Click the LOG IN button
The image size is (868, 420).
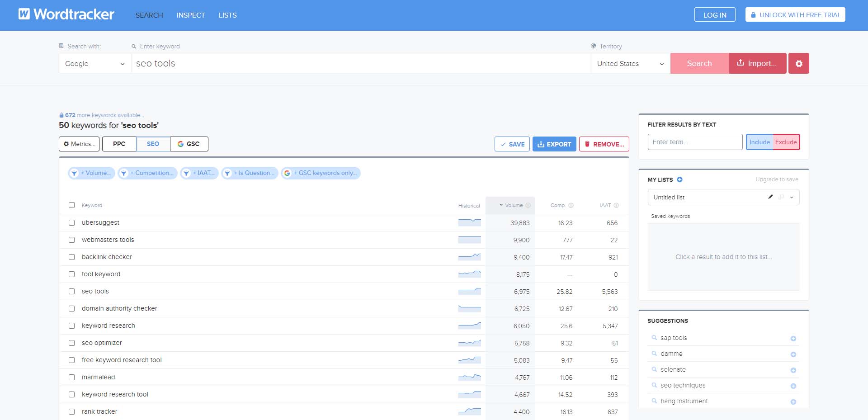715,14
